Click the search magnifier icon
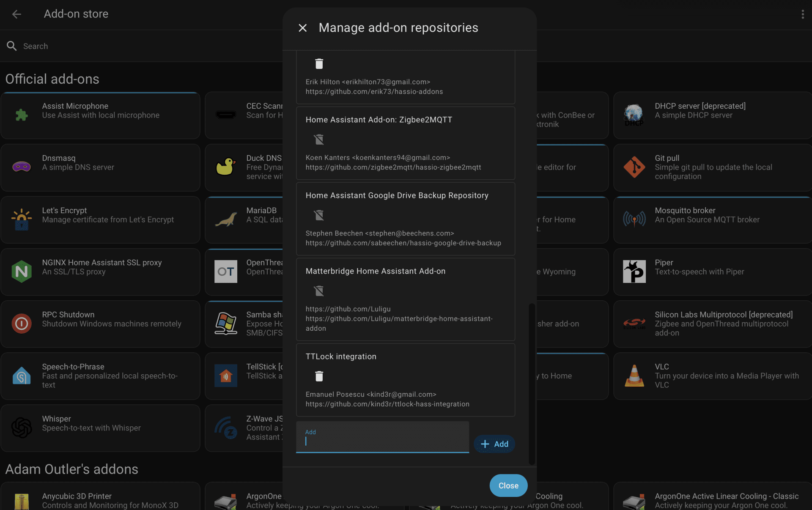 [12, 46]
